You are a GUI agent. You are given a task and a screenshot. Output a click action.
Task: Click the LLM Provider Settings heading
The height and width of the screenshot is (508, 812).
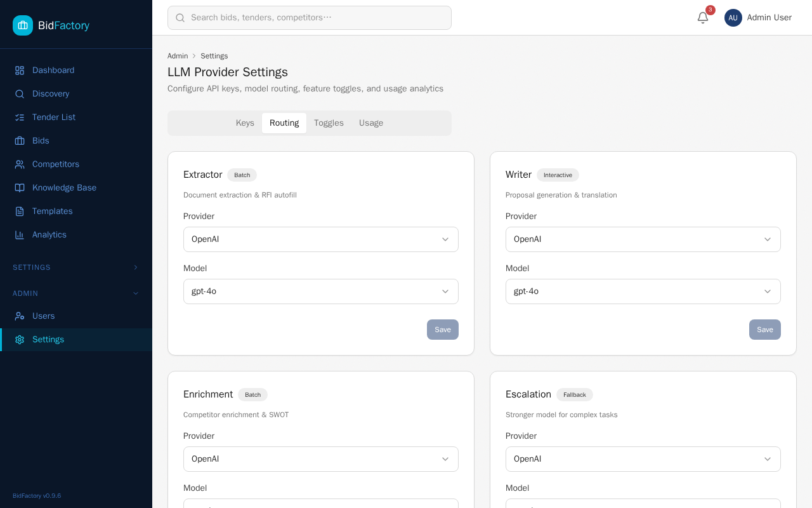point(228,72)
